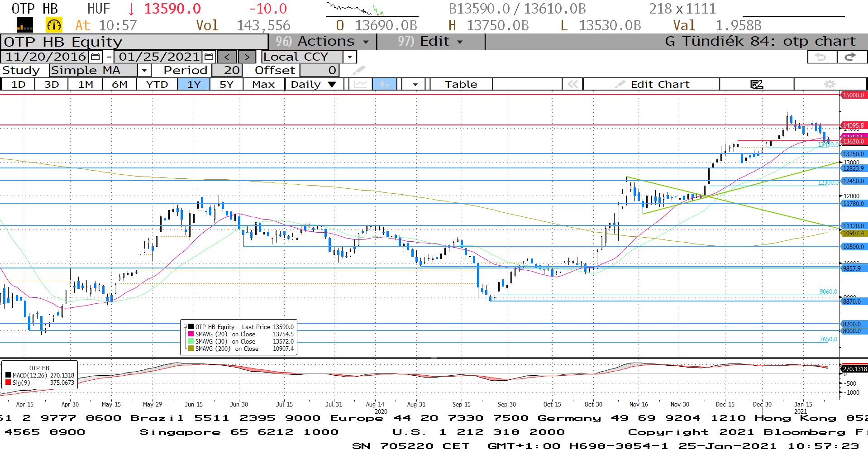Open the Local CCY currency dropdown
Viewport: 868px width, 464px height.
[x=350, y=57]
